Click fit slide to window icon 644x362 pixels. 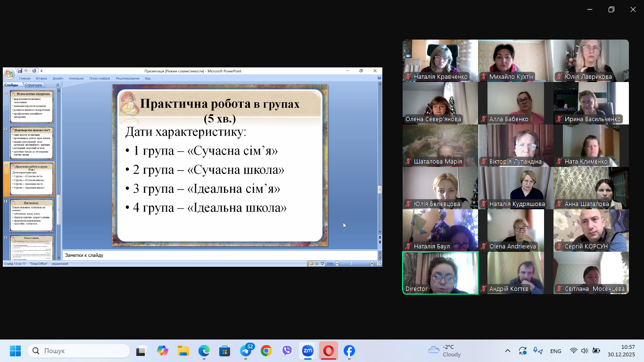[379, 263]
